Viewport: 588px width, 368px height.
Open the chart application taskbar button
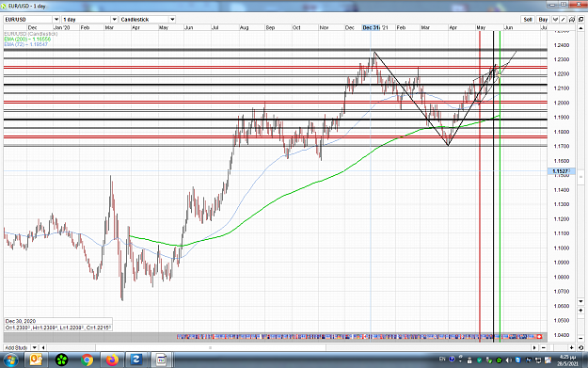pos(162,360)
